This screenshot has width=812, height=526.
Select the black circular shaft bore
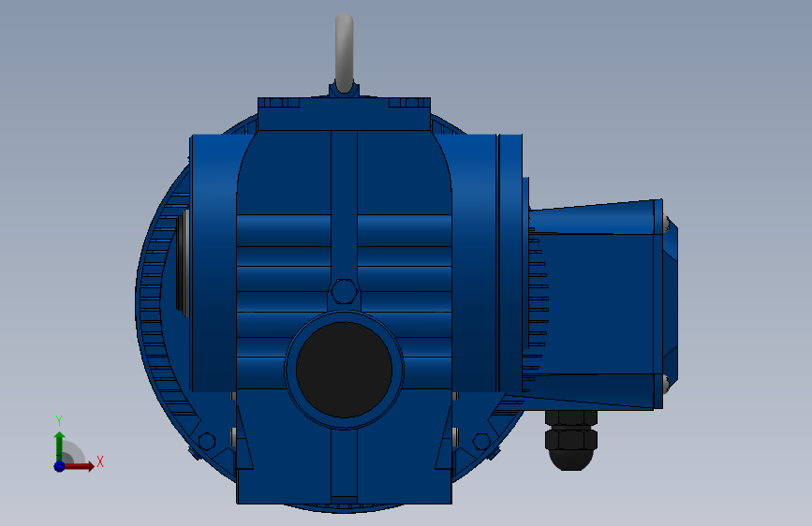(x=344, y=370)
